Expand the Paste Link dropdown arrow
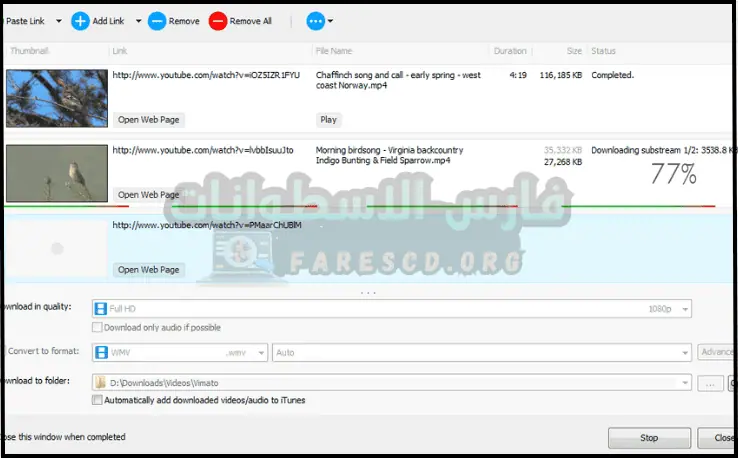This screenshot has width=738, height=458. (x=58, y=21)
